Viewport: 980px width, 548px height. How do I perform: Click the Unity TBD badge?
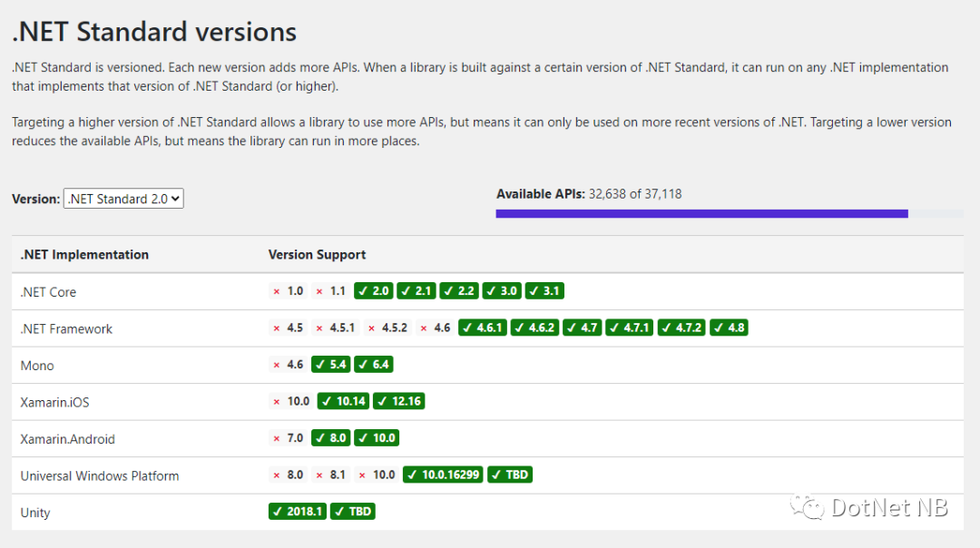click(353, 512)
